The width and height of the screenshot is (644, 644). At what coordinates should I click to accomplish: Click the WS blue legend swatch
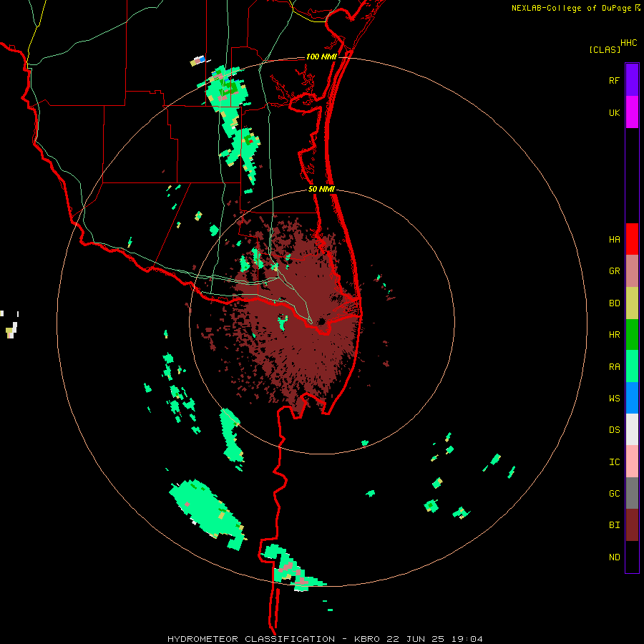point(632,398)
